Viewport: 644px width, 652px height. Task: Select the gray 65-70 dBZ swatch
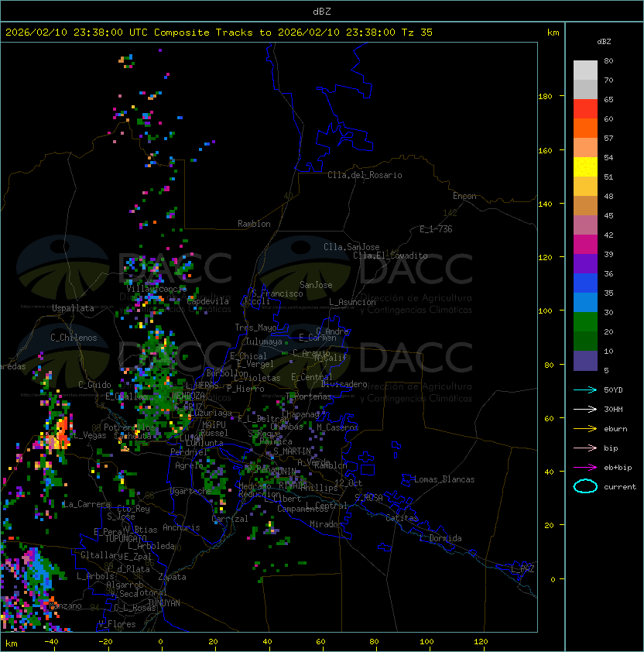pyautogui.click(x=585, y=89)
